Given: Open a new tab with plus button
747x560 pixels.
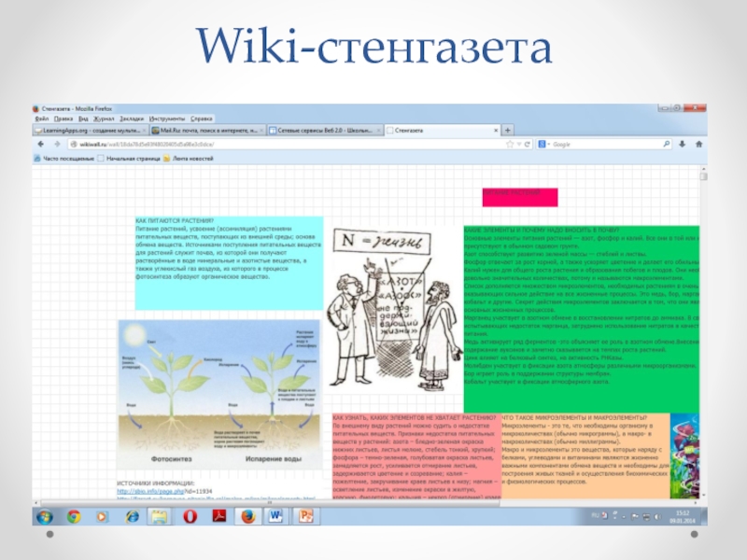Looking at the screenshot, I should click(x=508, y=130).
